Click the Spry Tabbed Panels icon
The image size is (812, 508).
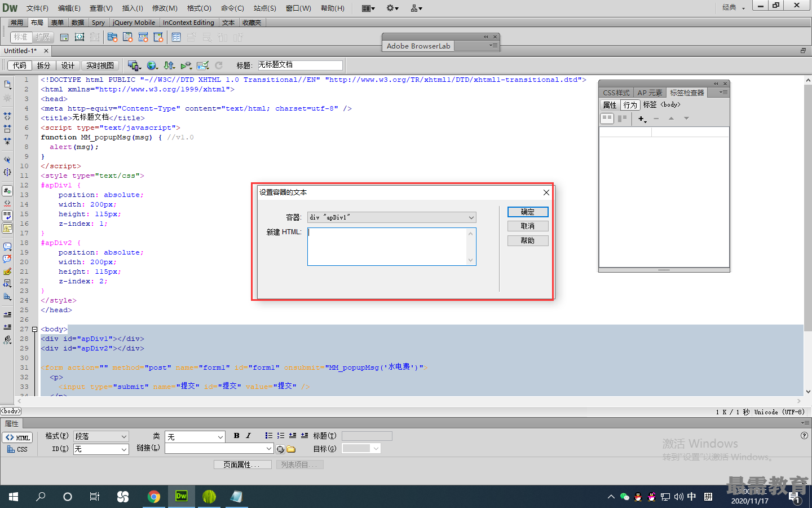(x=128, y=37)
